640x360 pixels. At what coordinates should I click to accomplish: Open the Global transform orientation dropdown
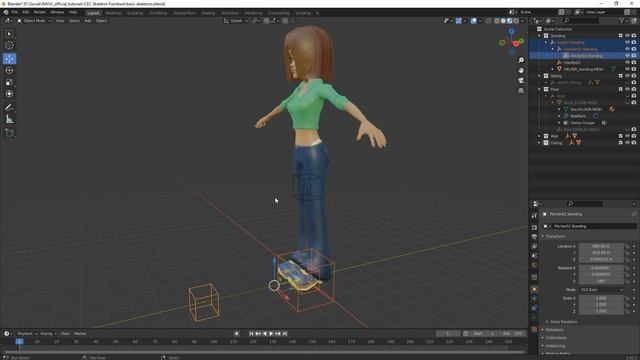coord(236,20)
